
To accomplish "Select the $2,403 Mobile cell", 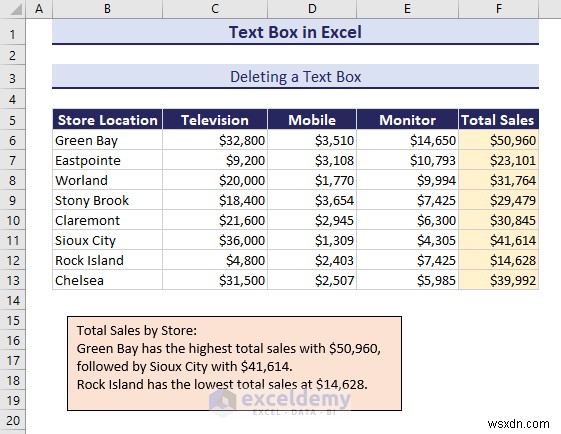I will pyautogui.click(x=312, y=260).
